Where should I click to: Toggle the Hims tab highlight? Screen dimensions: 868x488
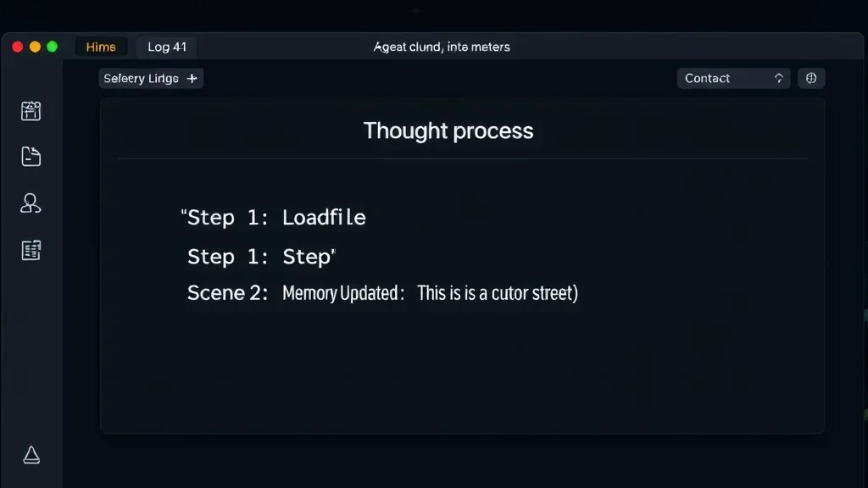101,47
